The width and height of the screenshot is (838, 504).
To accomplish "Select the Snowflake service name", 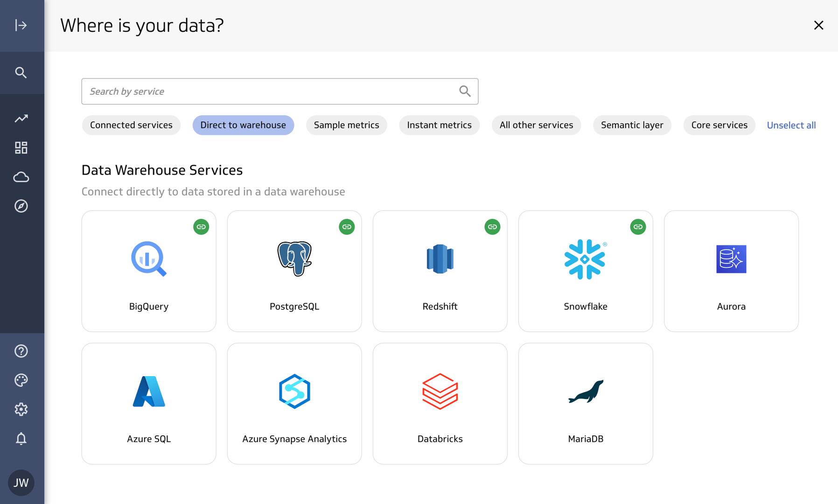I will coord(586,307).
